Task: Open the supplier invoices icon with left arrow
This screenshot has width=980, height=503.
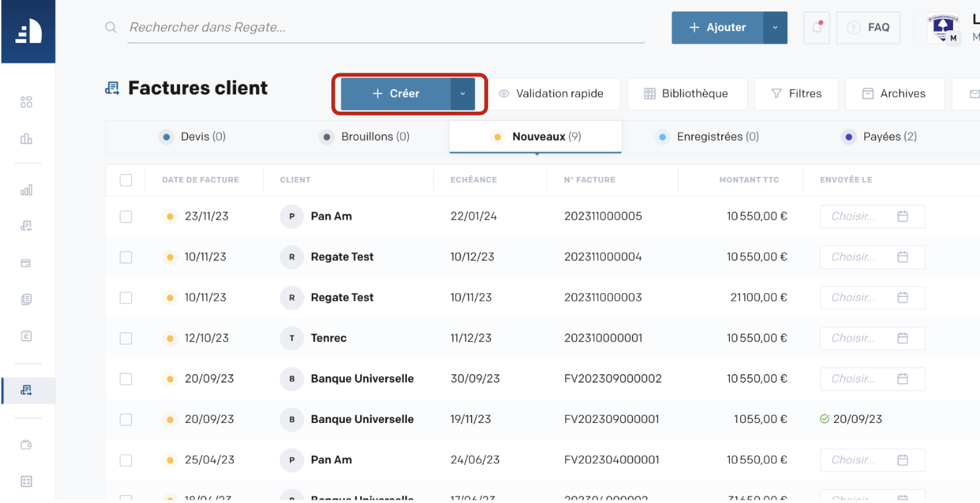Action: coord(26,226)
